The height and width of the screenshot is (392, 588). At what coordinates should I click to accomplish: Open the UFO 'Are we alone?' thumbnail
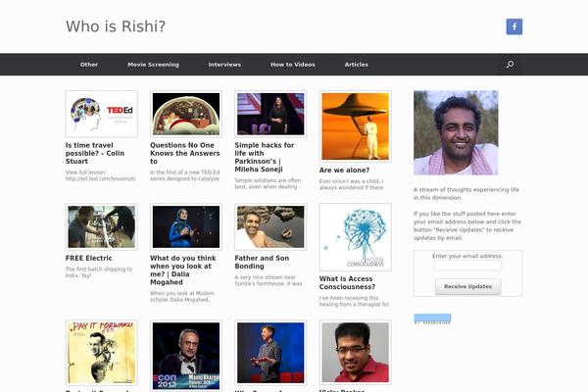tap(356, 126)
